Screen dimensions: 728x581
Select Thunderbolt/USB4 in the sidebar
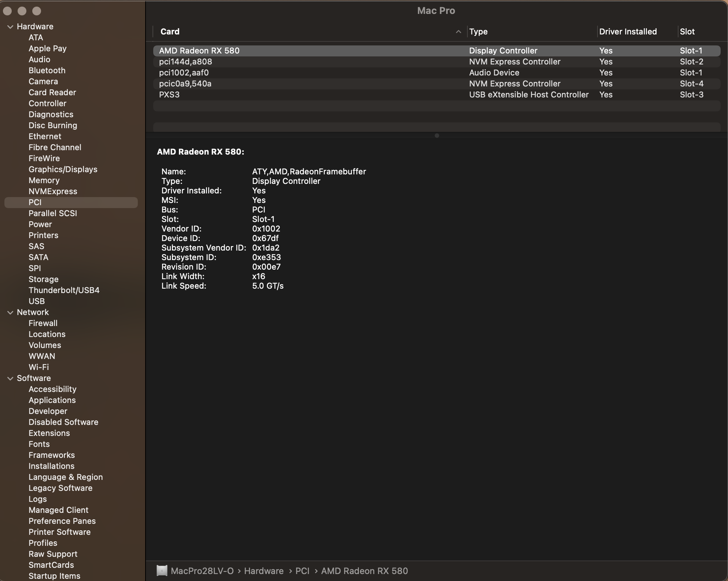64,290
